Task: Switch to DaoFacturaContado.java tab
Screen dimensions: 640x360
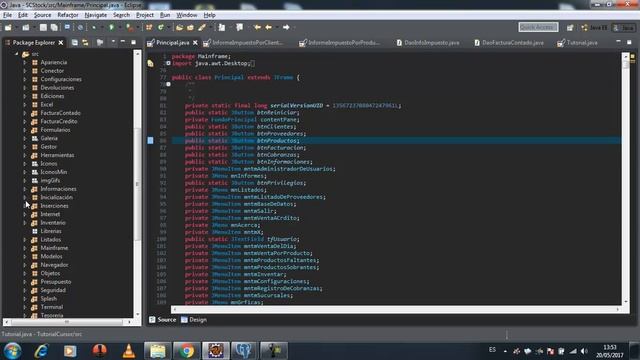Action: [x=509, y=42]
